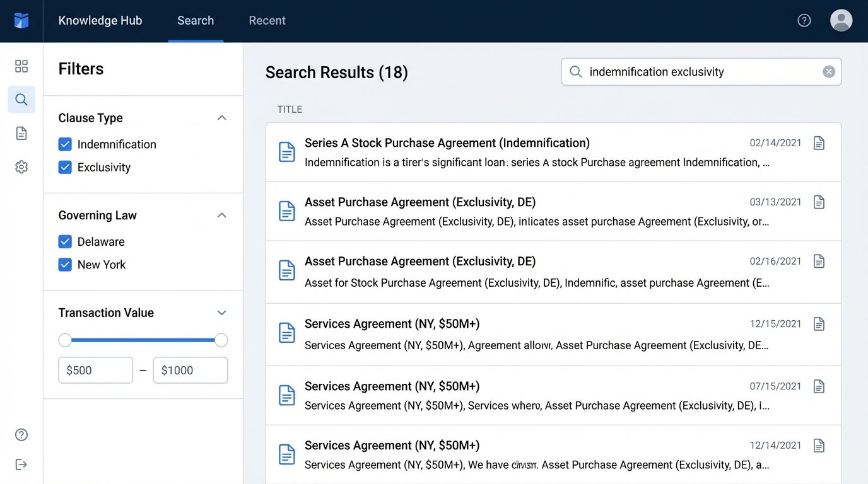
Task: Click inside the $500 minimum value field
Action: pos(95,370)
